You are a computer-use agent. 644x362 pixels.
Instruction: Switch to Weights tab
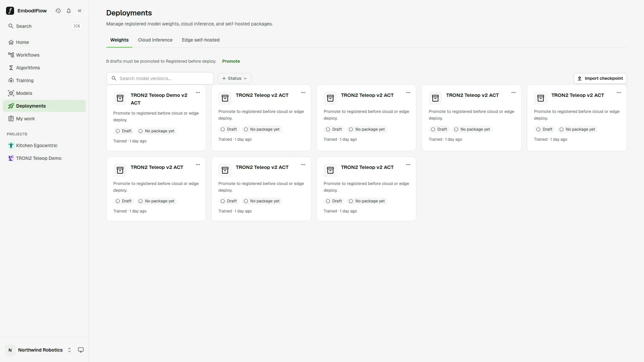(119, 40)
